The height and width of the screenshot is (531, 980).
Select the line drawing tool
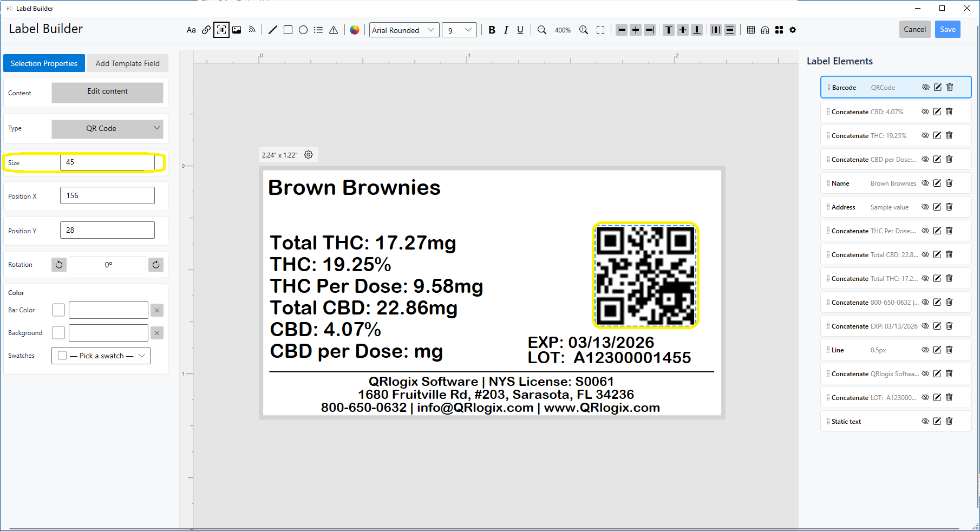(273, 30)
